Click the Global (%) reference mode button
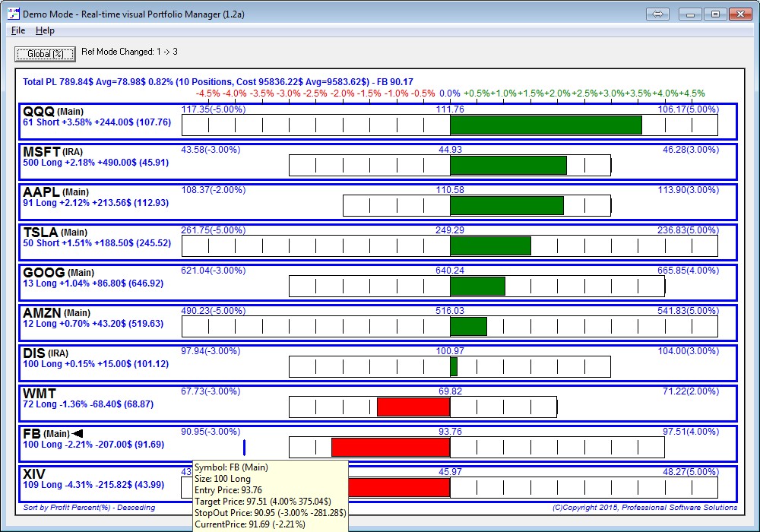The image size is (760, 532). click(45, 54)
